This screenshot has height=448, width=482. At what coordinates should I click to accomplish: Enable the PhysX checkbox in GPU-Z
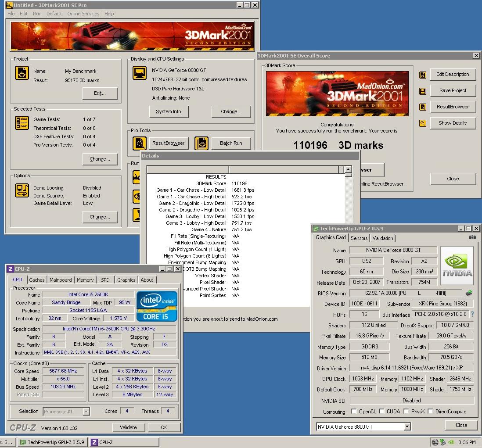[406, 411]
